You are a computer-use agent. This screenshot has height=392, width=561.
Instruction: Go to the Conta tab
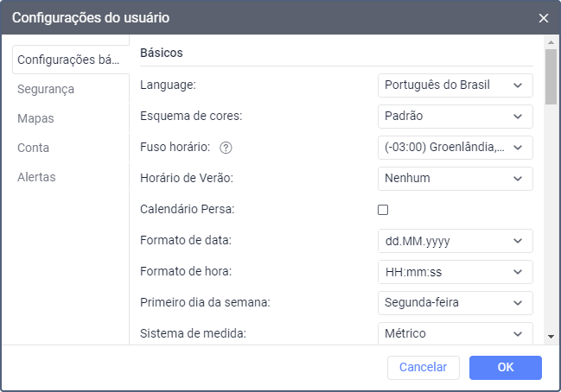pyautogui.click(x=33, y=148)
